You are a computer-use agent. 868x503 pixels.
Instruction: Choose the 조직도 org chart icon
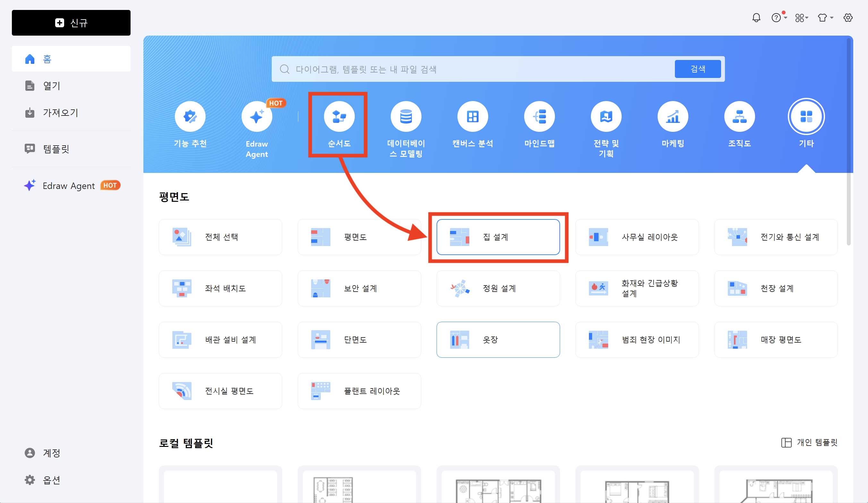(739, 116)
